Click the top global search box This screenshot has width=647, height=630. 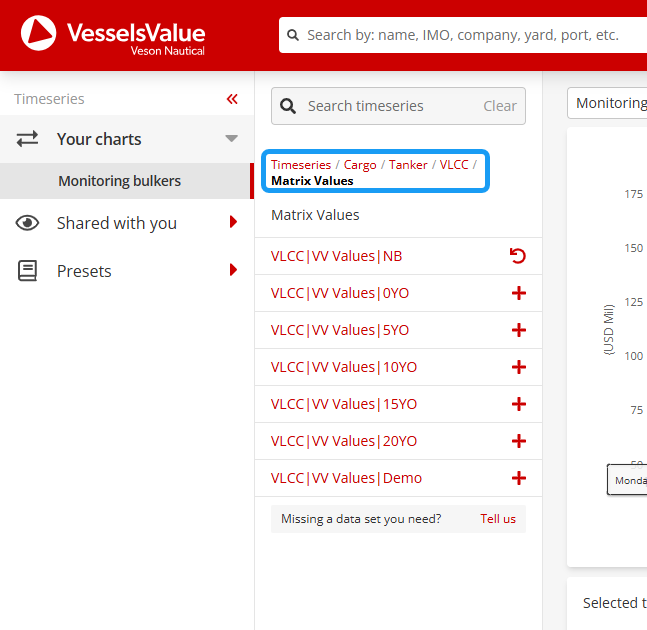tap(462, 35)
